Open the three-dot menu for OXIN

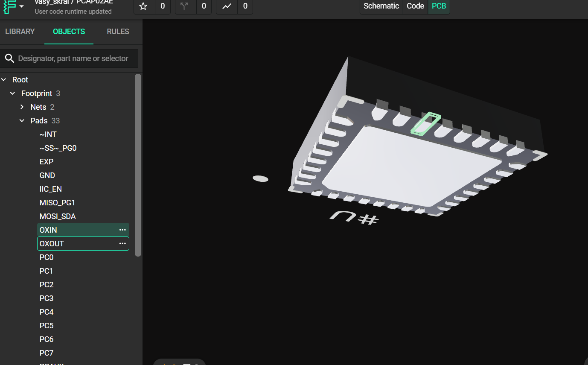tap(122, 230)
